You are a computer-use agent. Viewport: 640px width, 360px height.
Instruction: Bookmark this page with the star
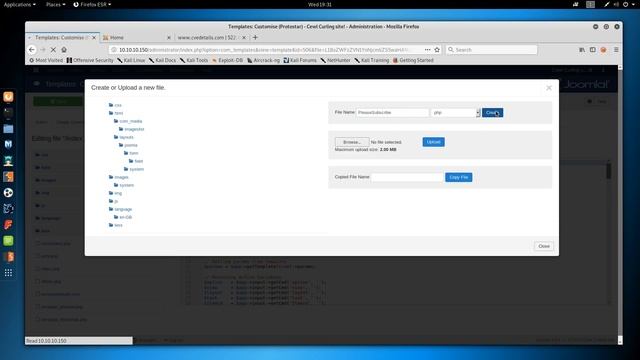point(437,49)
